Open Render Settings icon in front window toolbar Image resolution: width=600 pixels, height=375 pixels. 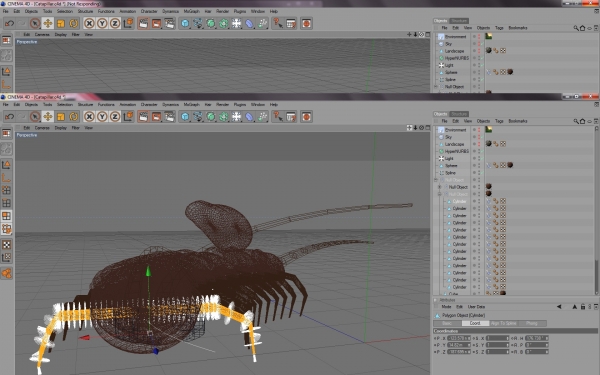(x=169, y=117)
